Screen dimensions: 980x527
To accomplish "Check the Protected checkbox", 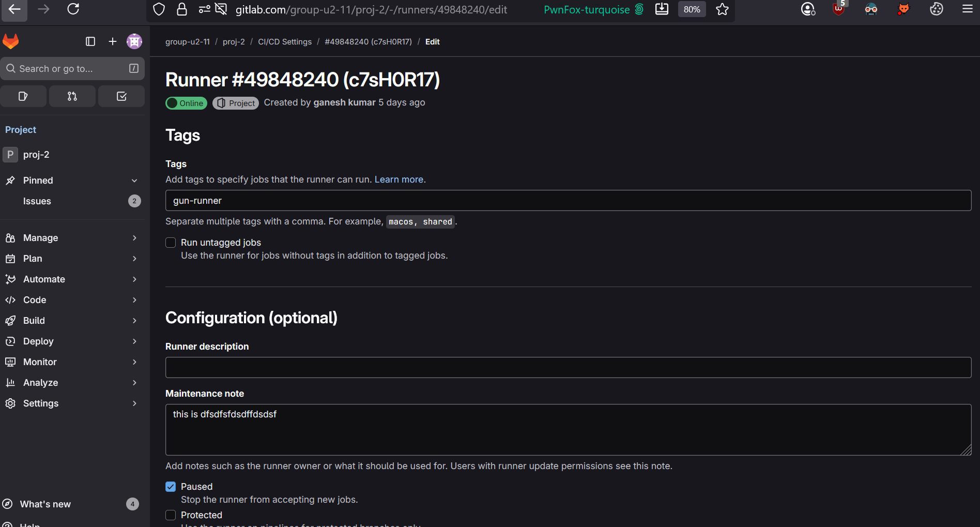I will tap(171, 515).
